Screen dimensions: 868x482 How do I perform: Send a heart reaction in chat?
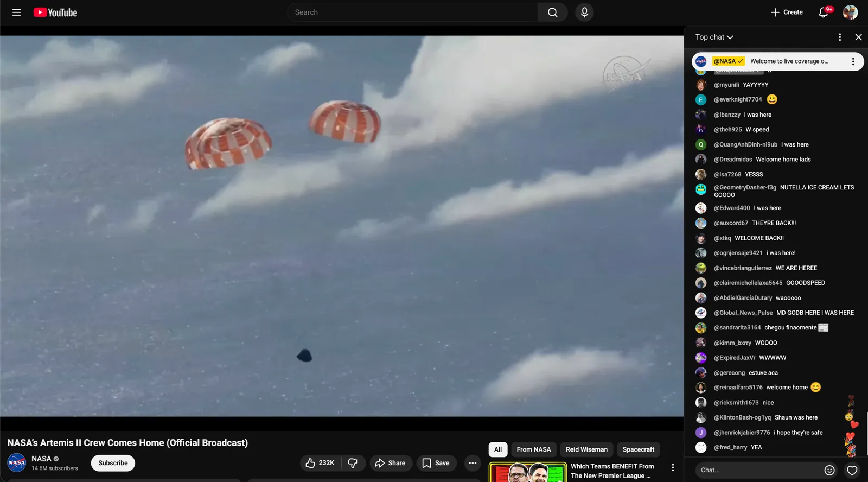click(852, 470)
